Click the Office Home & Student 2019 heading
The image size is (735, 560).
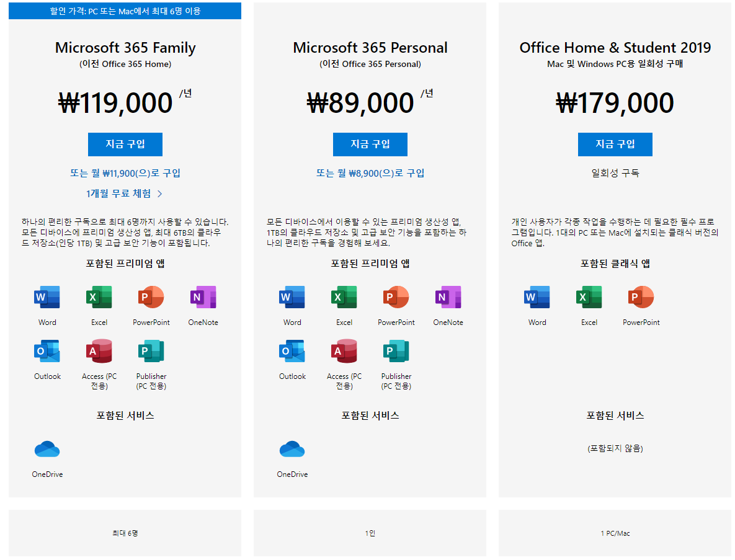[x=615, y=47]
